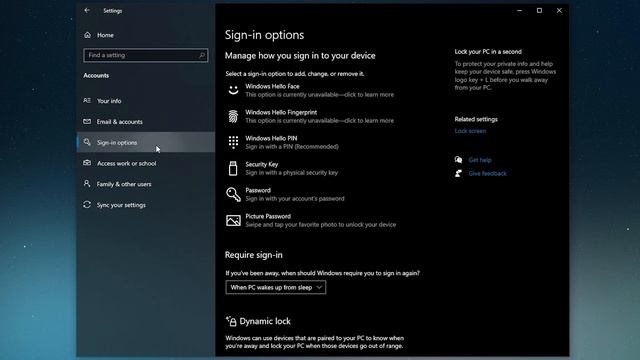Viewport: 640px width, 360px height.
Task: Click the Lock your PC in a second text
Action: pos(488,52)
